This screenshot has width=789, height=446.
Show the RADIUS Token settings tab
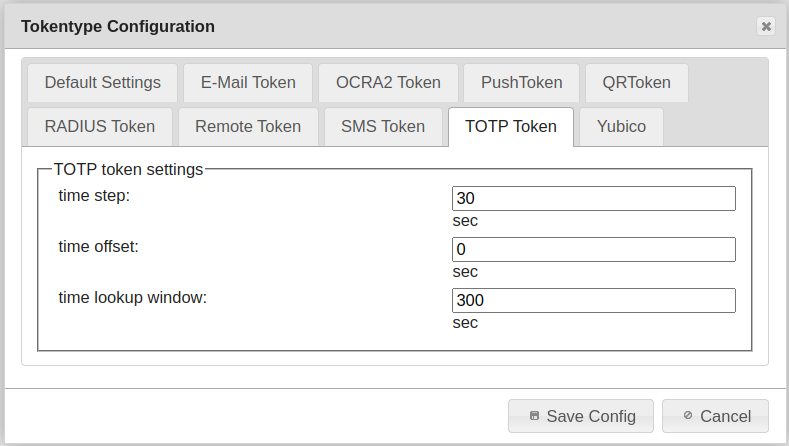(100, 127)
